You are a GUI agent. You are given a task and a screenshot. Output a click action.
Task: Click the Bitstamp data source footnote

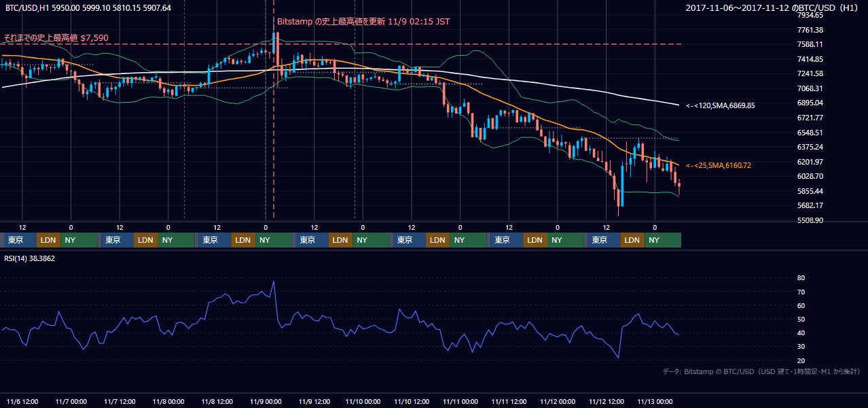coord(761,371)
